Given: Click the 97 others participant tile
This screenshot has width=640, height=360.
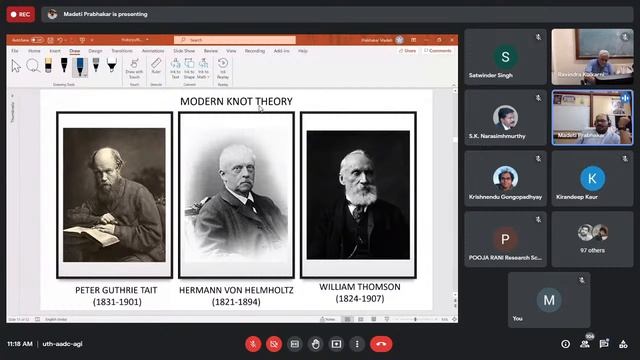Looking at the screenshot, I should [592, 239].
